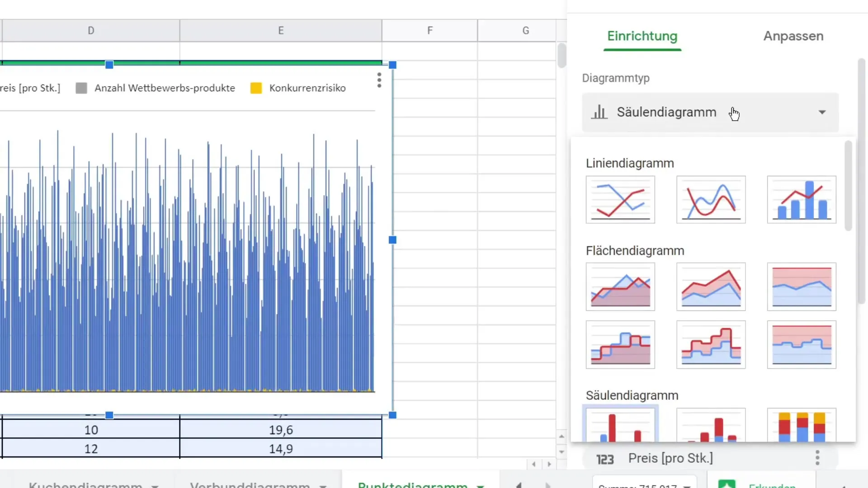The width and height of the screenshot is (868, 488).
Task: Open the Verbunddiagramm sheet tab
Action: pos(250,484)
